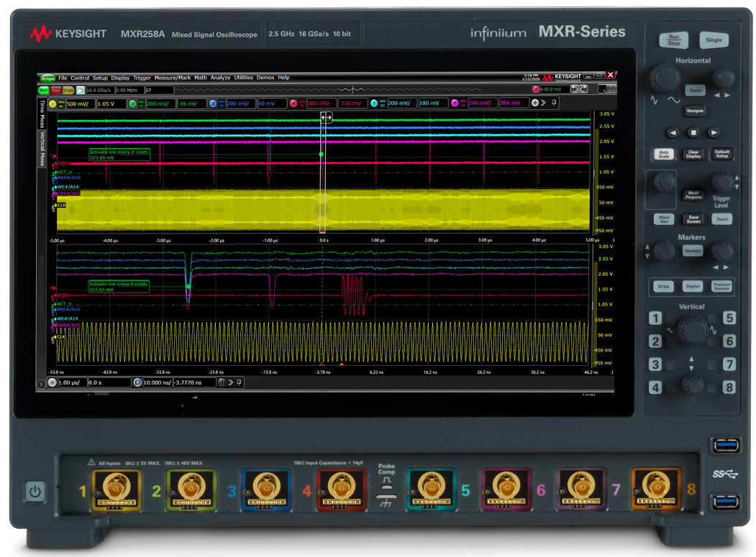Viewport: 756px width, 557px height.
Task: Click the yellow on-screen Single button
Action: [x=68, y=90]
